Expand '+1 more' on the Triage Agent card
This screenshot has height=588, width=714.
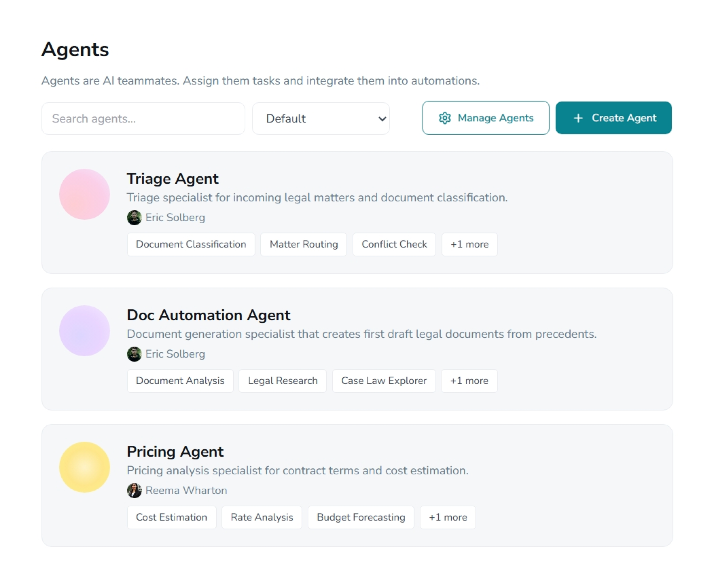click(x=469, y=244)
